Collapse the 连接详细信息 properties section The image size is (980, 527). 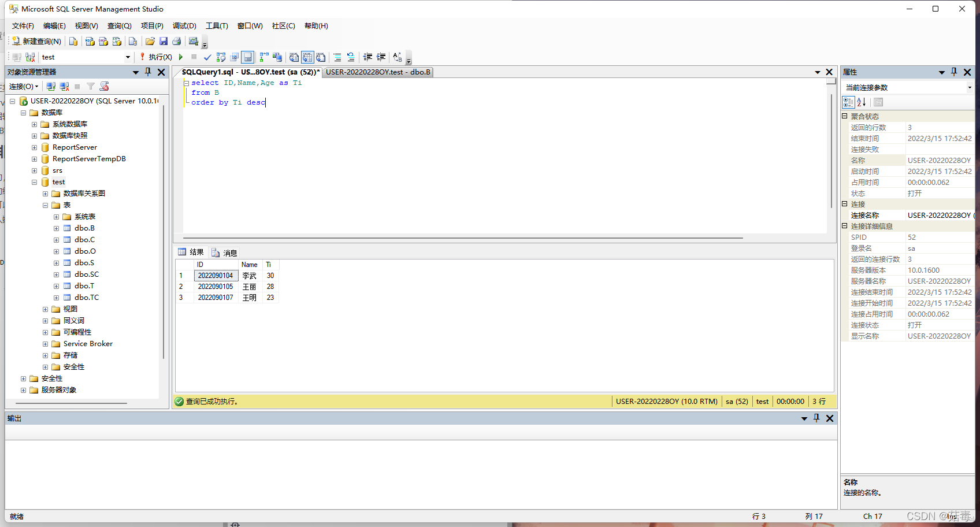tap(844, 226)
